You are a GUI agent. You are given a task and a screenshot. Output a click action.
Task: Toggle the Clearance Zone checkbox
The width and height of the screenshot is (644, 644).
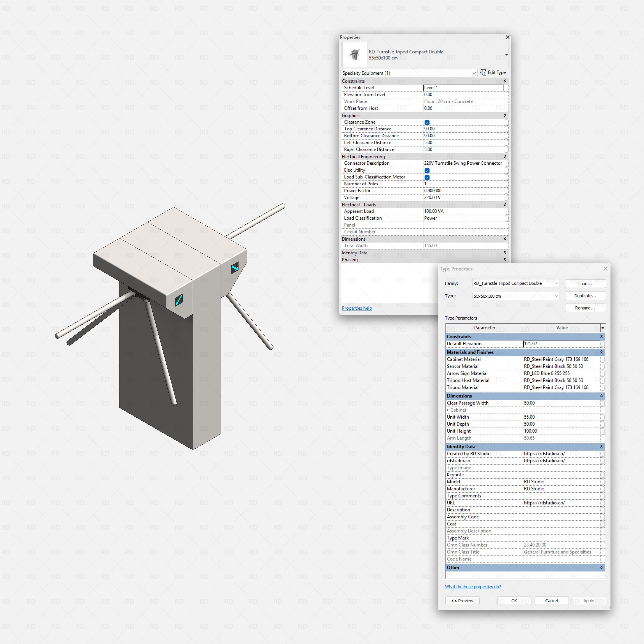(427, 122)
